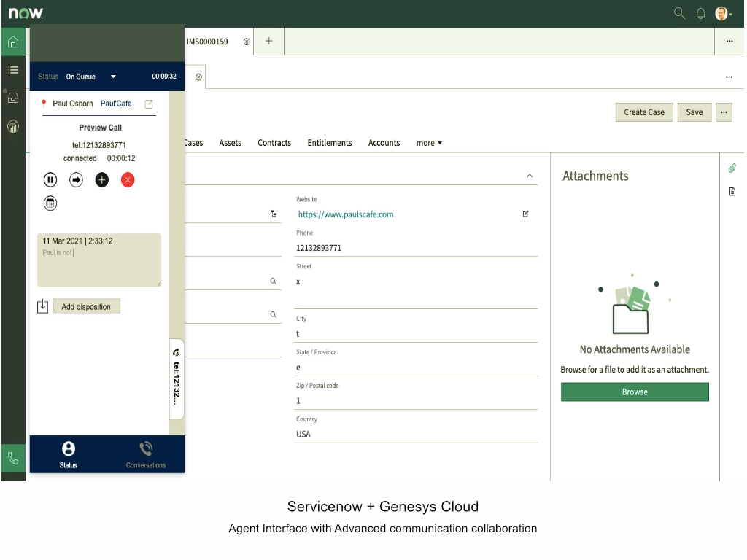Click the call notes text area
Image resolution: width=747 pixels, height=560 pixels.
tap(99, 266)
